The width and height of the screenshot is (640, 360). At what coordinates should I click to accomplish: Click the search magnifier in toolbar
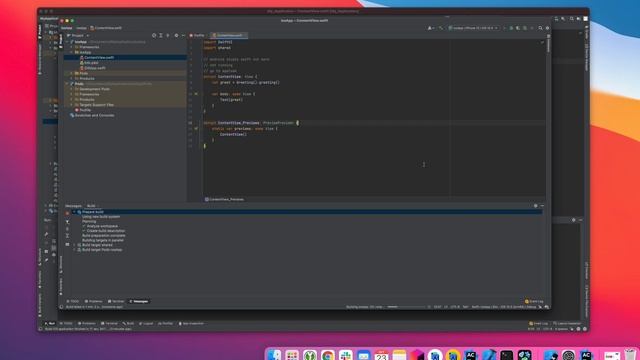pyautogui.click(x=540, y=28)
